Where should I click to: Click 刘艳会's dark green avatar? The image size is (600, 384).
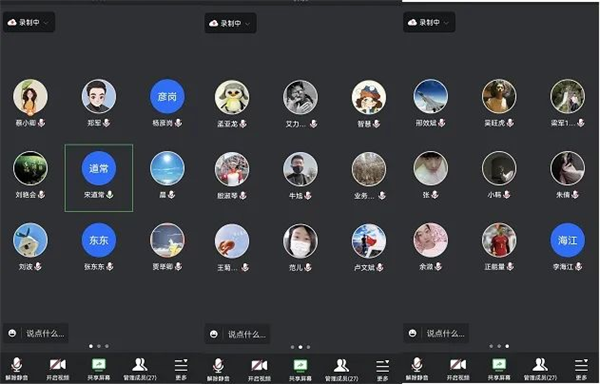pyautogui.click(x=30, y=168)
